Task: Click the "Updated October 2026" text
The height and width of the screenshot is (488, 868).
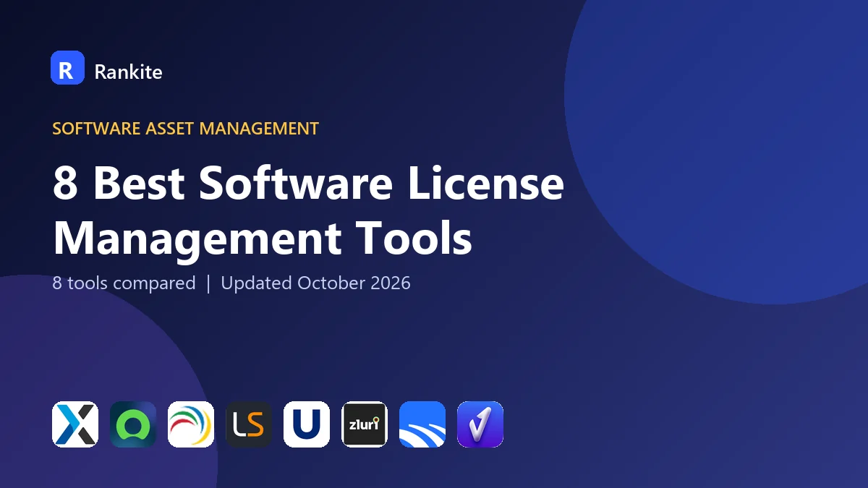Action: [315, 283]
